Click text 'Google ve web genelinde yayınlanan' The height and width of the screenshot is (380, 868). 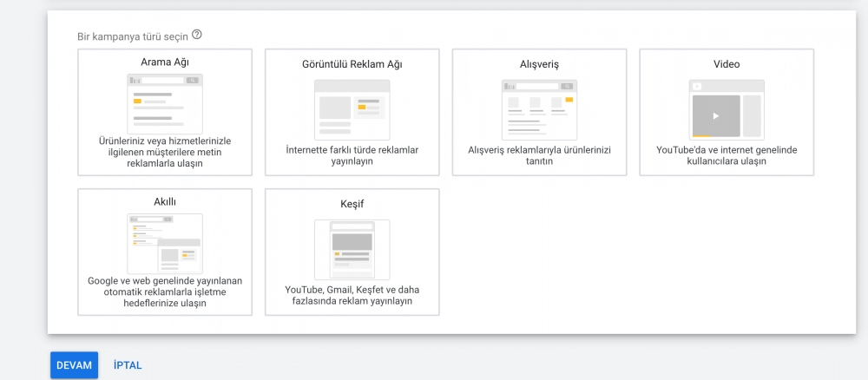165,280
